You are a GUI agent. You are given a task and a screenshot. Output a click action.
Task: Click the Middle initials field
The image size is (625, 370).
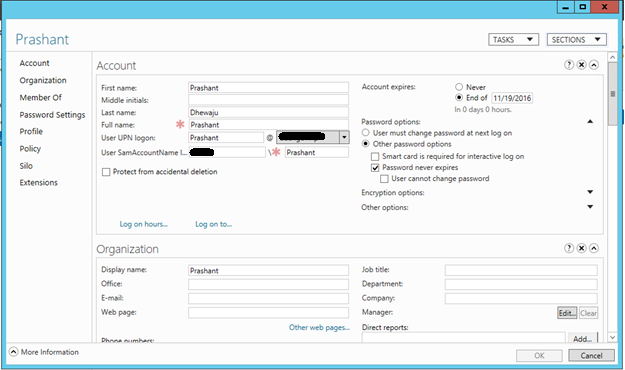click(268, 100)
